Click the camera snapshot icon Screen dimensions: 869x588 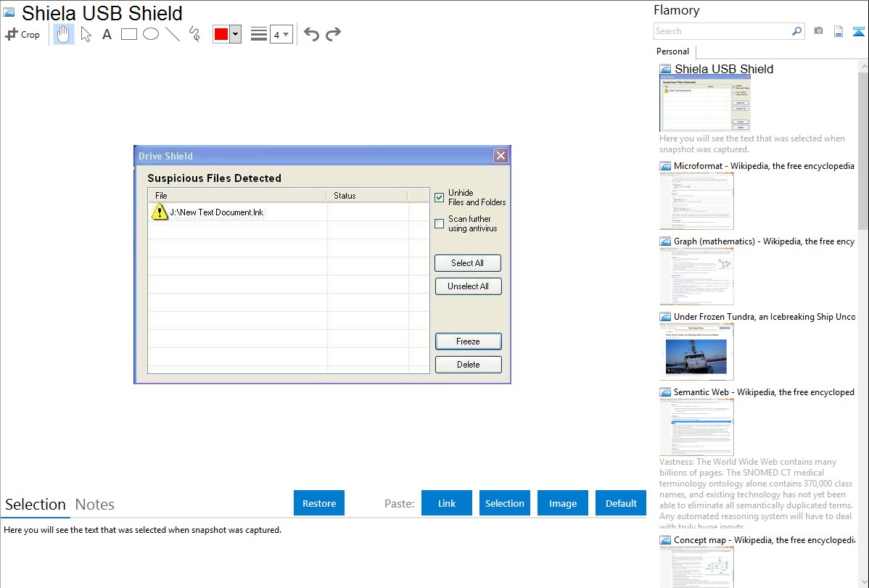(x=818, y=31)
